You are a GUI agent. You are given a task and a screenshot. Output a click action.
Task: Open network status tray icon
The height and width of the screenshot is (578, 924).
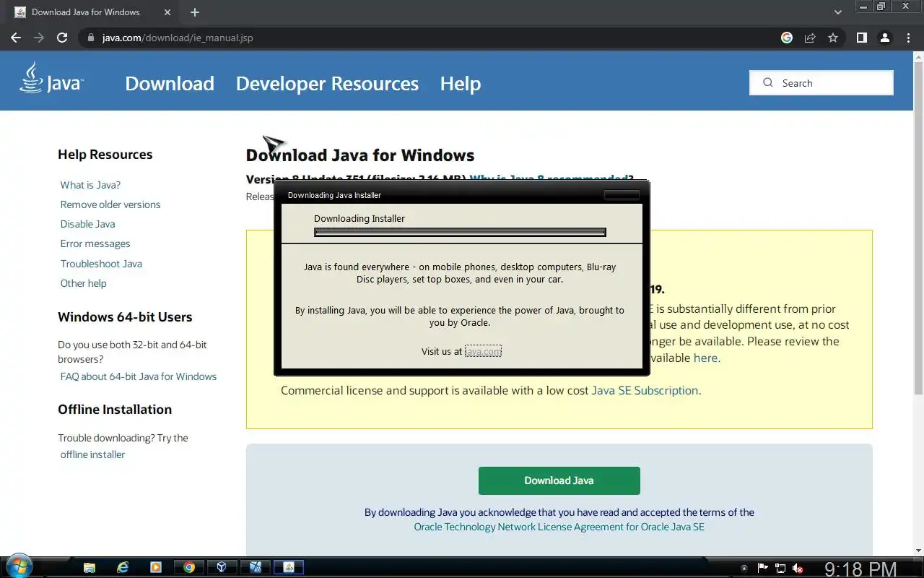click(x=780, y=568)
